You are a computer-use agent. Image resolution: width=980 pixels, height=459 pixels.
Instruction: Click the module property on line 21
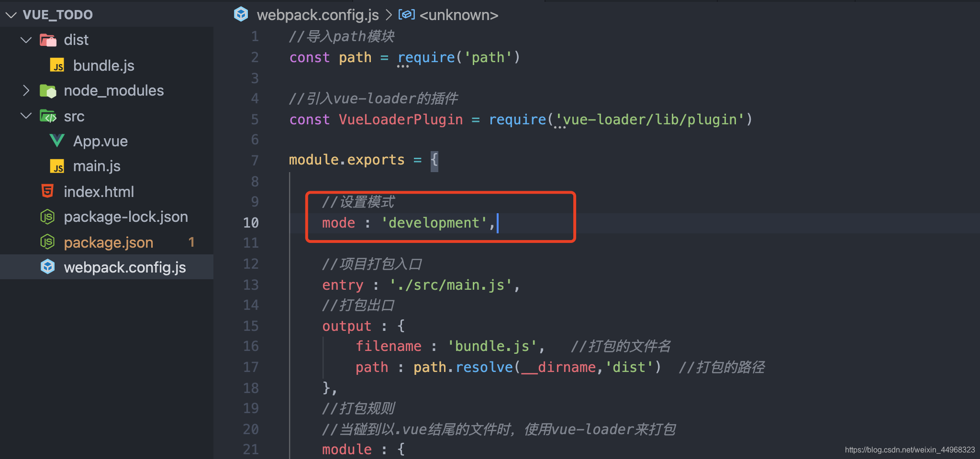pos(347,449)
